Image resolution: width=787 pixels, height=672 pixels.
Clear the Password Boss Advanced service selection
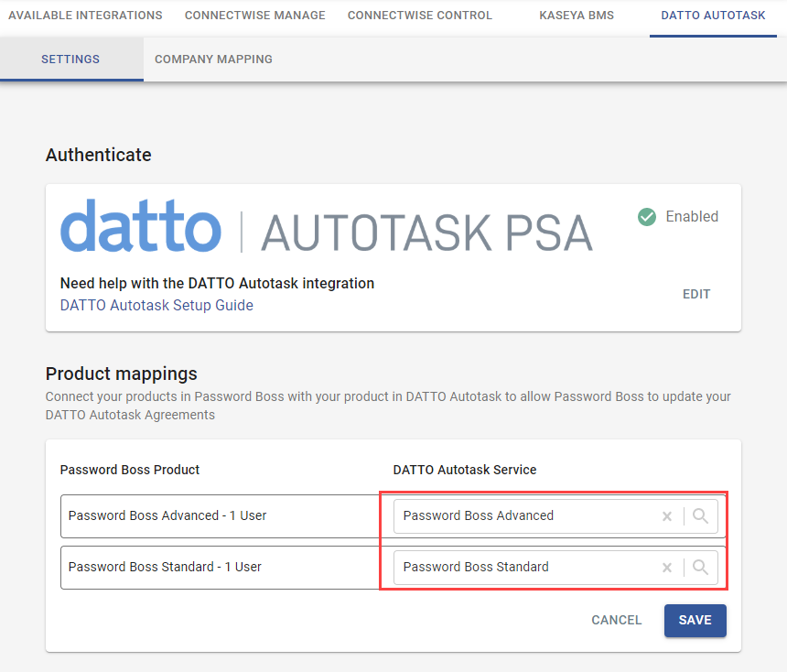tap(666, 516)
